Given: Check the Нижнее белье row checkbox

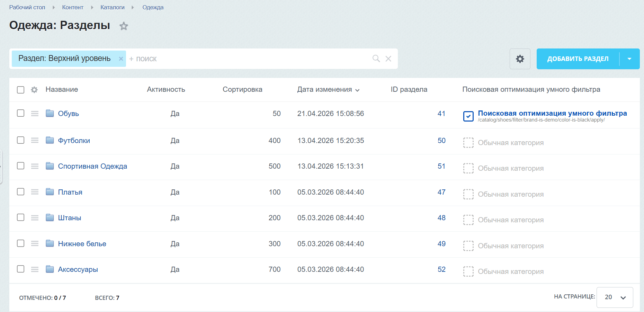Looking at the screenshot, I should pos(21,243).
